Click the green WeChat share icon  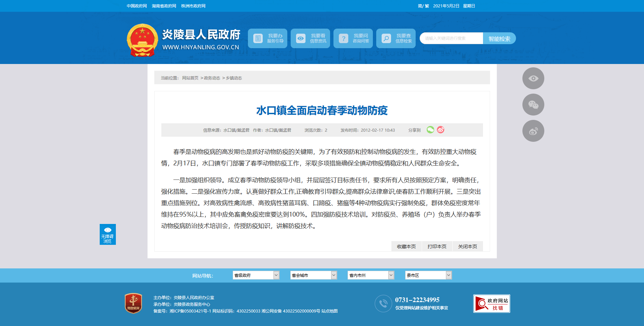click(x=430, y=130)
